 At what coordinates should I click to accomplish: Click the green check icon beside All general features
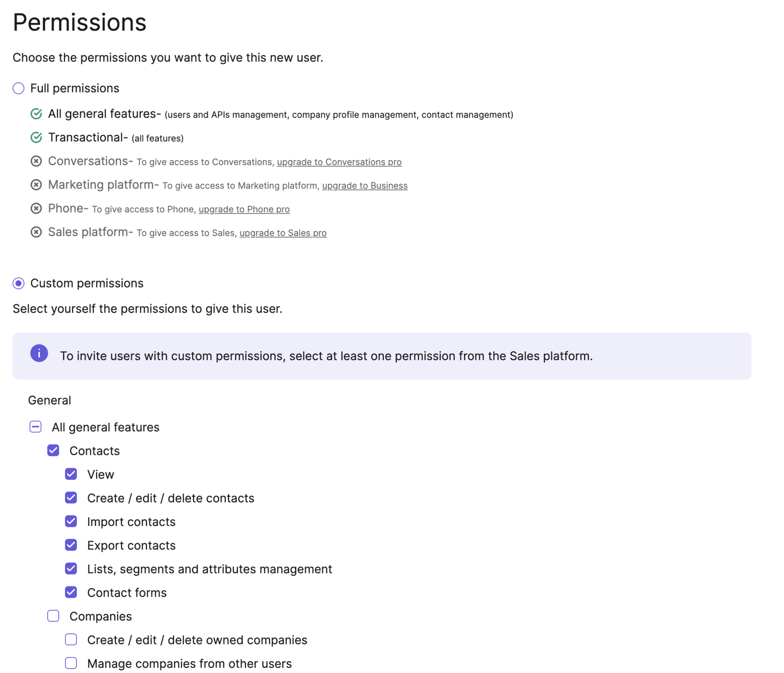tap(36, 114)
